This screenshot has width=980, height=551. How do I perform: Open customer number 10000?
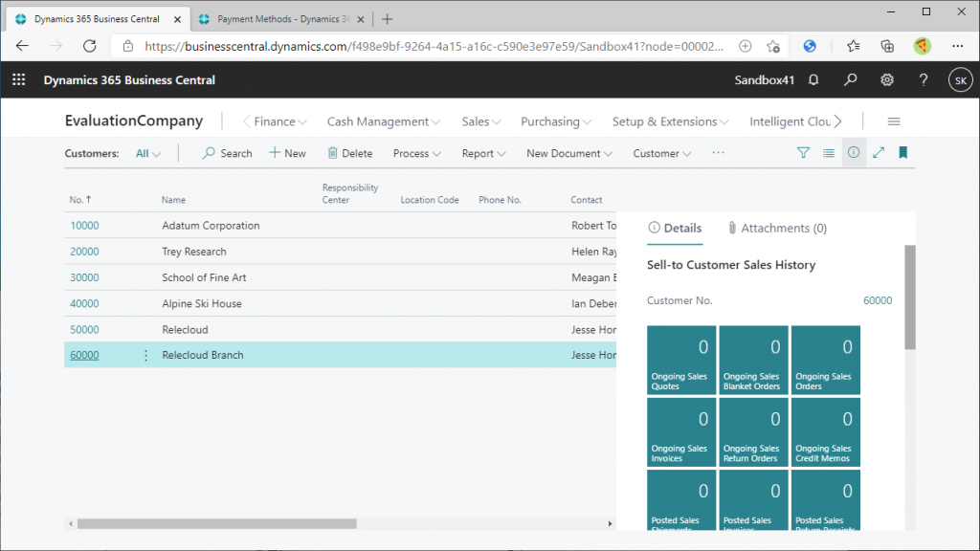pyautogui.click(x=84, y=226)
